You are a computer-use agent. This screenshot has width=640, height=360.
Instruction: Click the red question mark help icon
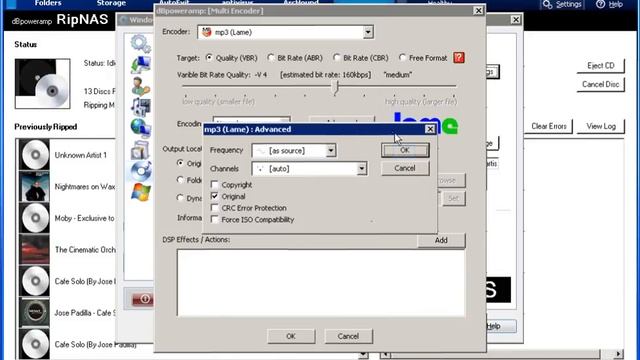459,58
